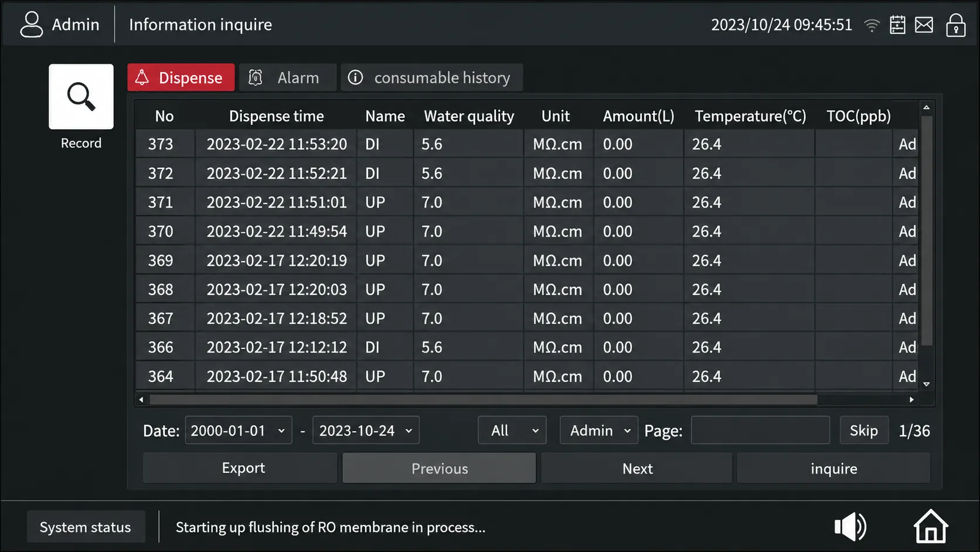Open the calendar schedule icon in header
Image resolution: width=980 pixels, height=552 pixels.
click(x=897, y=25)
